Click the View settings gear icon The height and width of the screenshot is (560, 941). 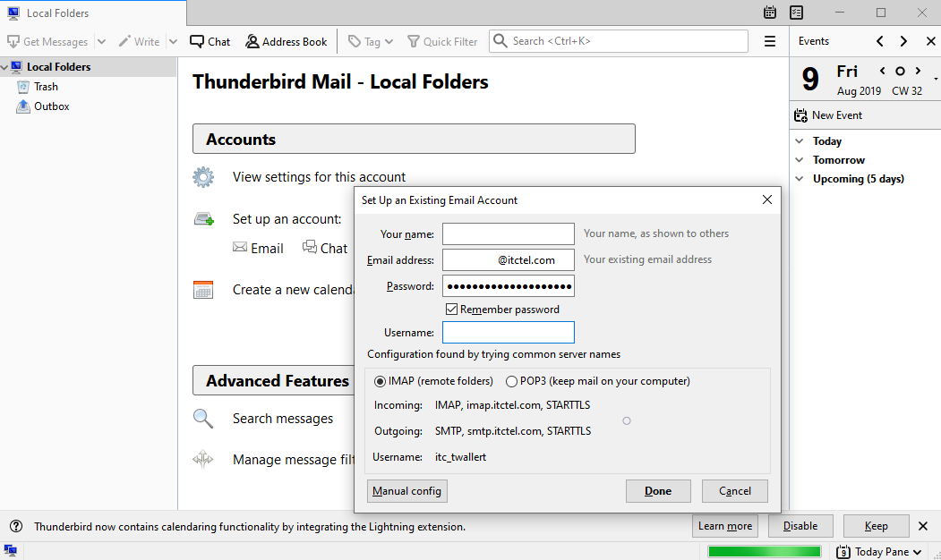(x=204, y=177)
